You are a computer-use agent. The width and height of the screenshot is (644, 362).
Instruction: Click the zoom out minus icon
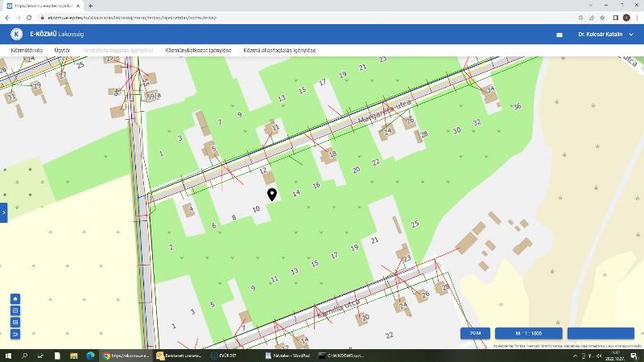pos(15,322)
